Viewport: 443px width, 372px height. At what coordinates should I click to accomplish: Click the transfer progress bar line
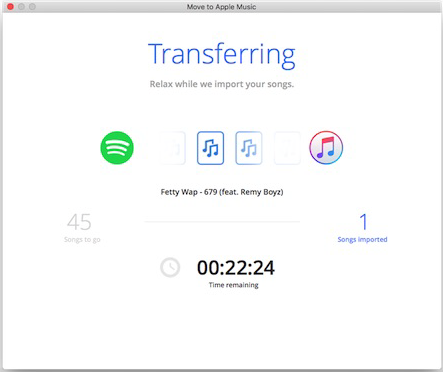222,221
